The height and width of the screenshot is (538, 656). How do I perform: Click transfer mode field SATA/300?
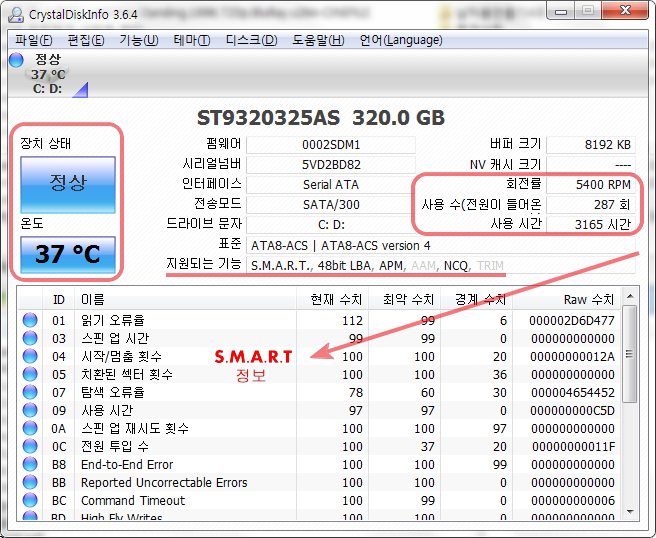(x=331, y=205)
